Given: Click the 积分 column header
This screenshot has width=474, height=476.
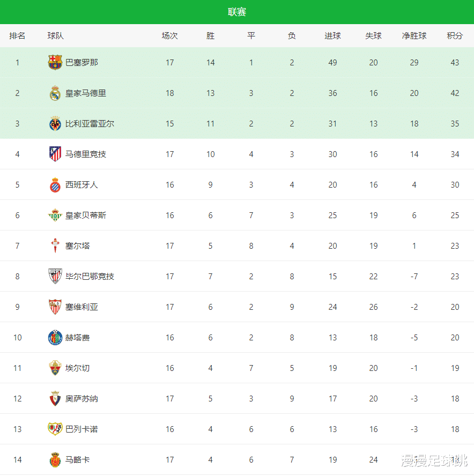Looking at the screenshot, I should (455, 36).
